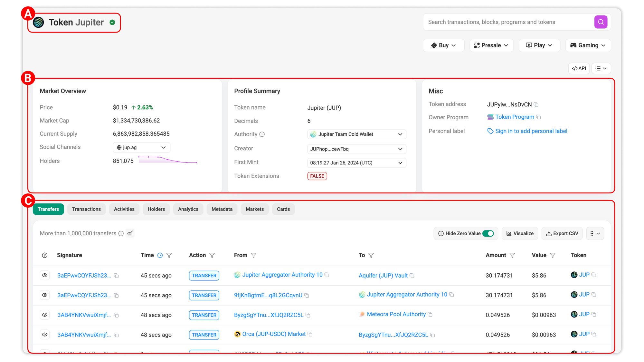The width and height of the screenshot is (644, 362).
Task: Click the eye icon on first transfer row
Action: click(x=45, y=275)
